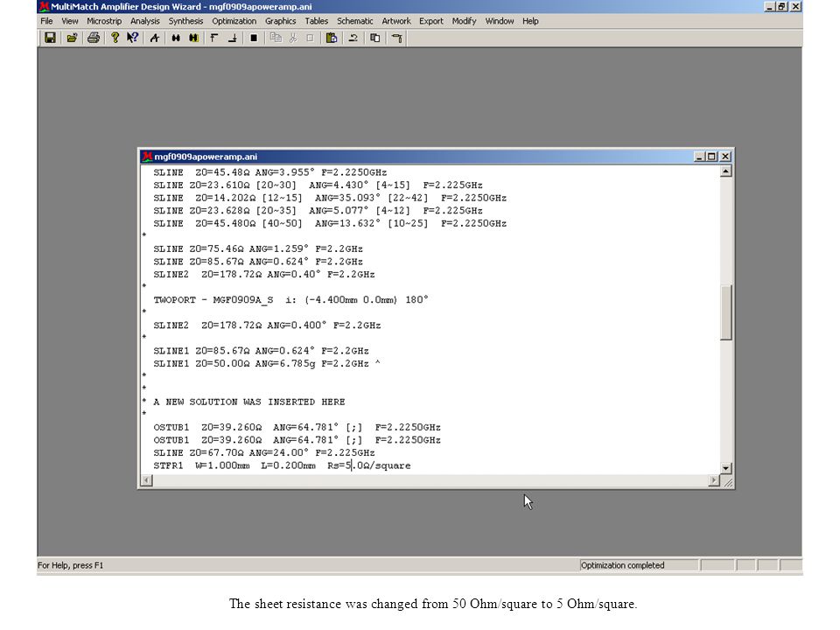The width and height of the screenshot is (840, 630).
Task: Click the 'Optimization completed' status bar text
Action: [622, 565]
